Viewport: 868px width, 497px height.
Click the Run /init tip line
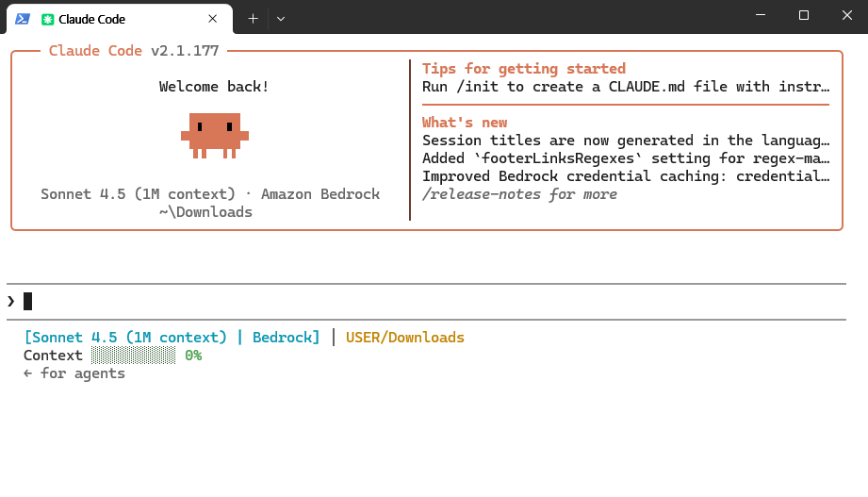pos(626,87)
